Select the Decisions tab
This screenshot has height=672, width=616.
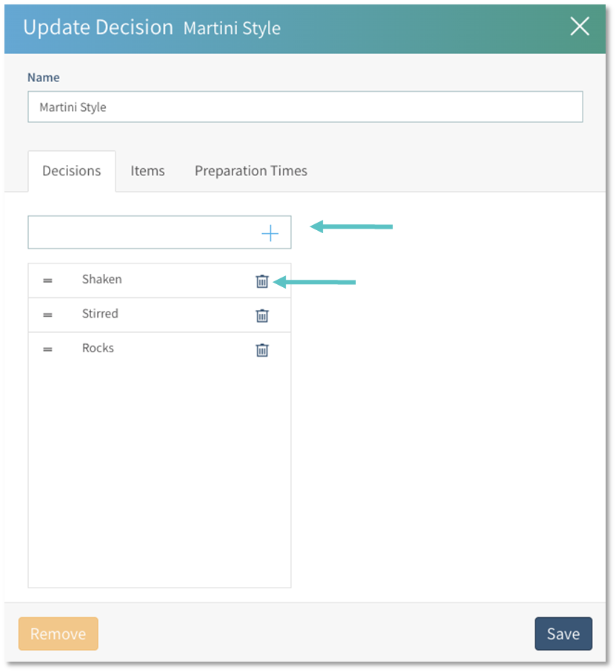click(x=71, y=171)
